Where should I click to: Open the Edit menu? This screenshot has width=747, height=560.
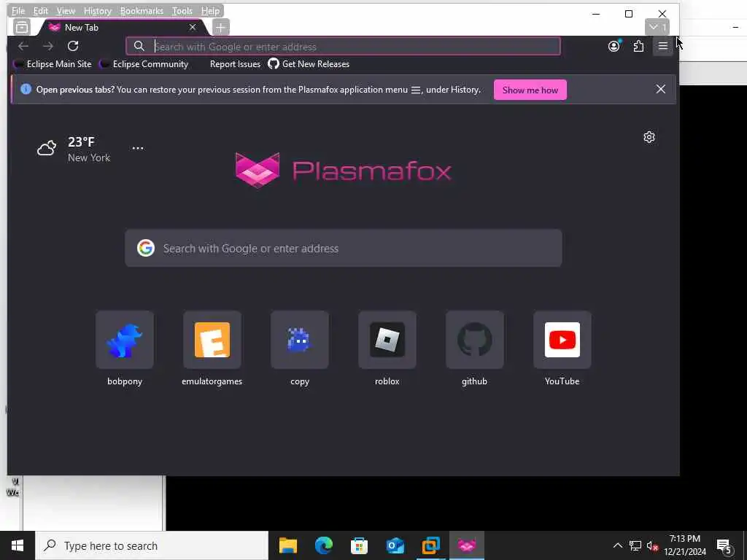pos(41,10)
